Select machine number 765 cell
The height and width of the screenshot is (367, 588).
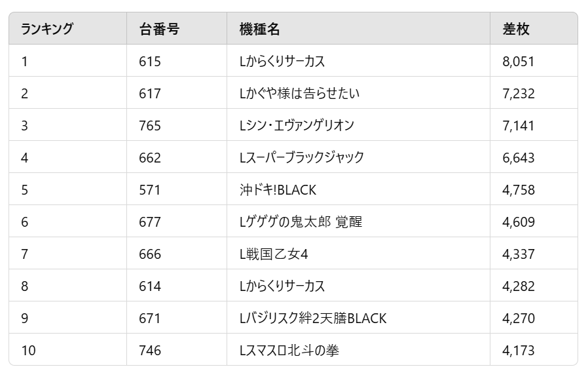pos(177,125)
